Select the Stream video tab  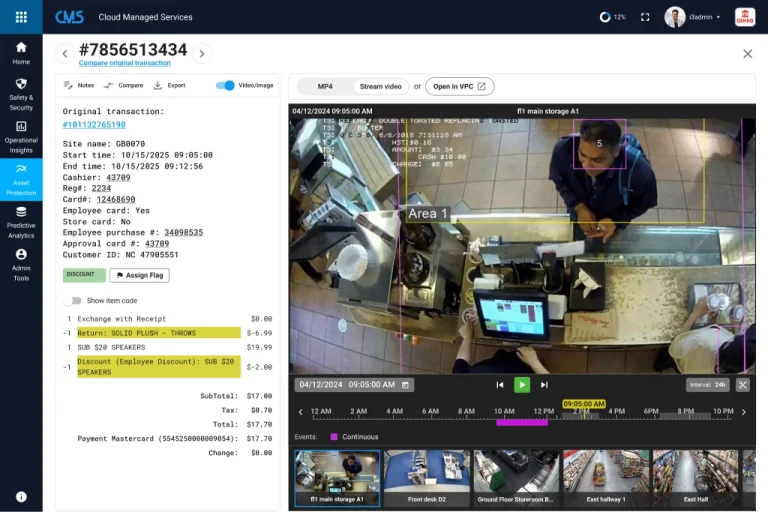click(x=380, y=87)
